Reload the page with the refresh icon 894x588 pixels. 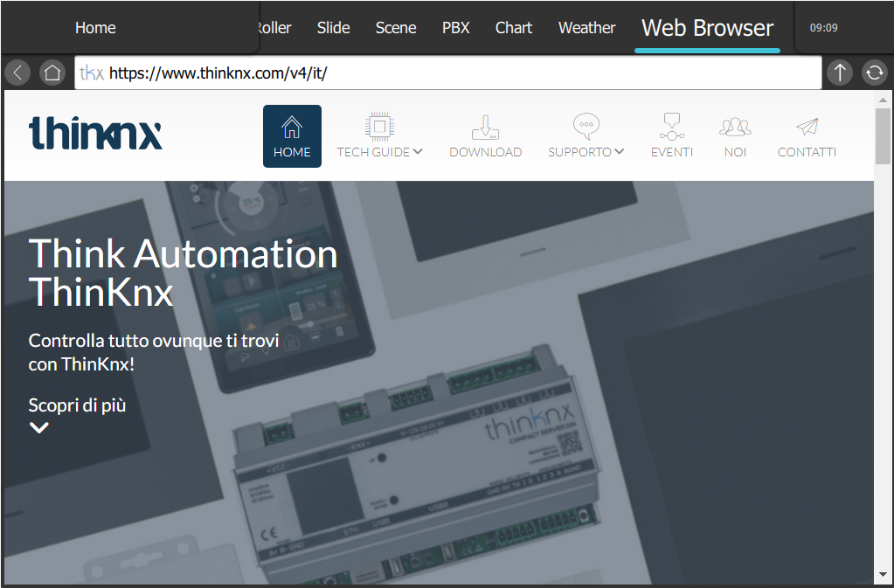874,73
